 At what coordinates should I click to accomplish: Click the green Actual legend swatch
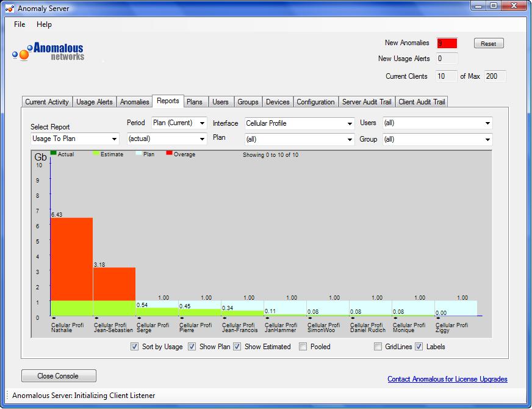pyautogui.click(x=54, y=153)
